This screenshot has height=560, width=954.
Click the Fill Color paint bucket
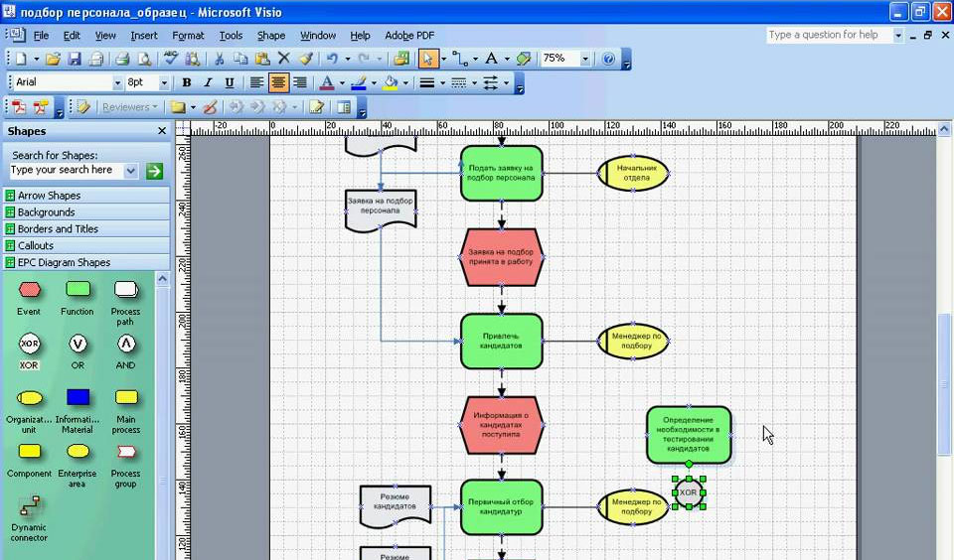(x=391, y=83)
